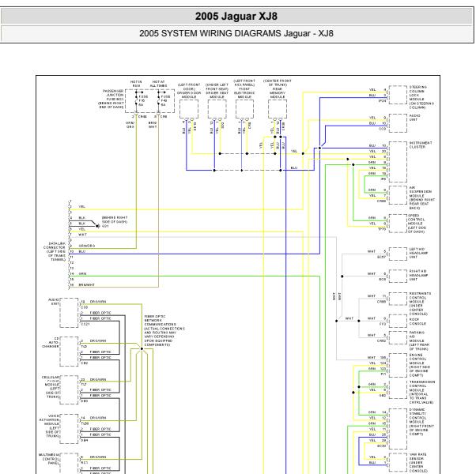The height and width of the screenshot is (474, 476).
Task: Click Audio Unit label beside instrument cluster
Action: [414, 118]
